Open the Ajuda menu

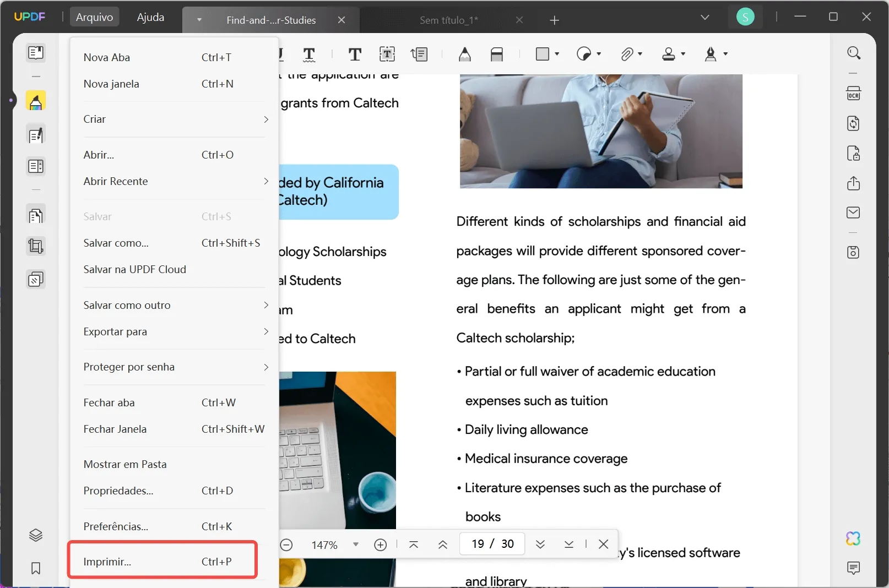coord(149,17)
